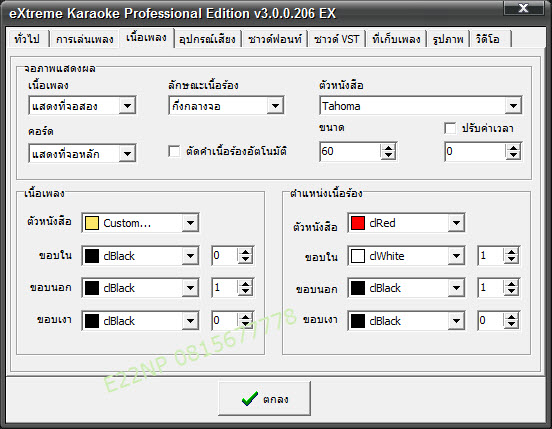
Task: Click the green checkmark ตกลง icon
Action: 250,398
